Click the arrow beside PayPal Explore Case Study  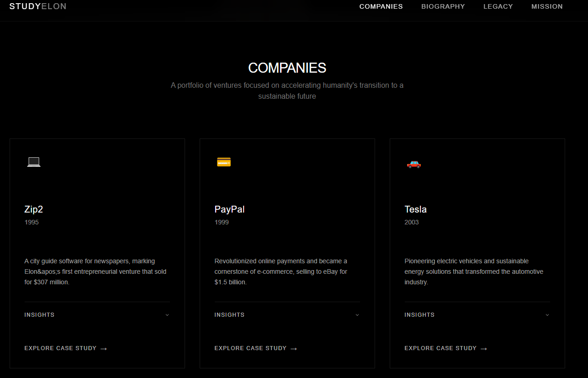coord(294,349)
